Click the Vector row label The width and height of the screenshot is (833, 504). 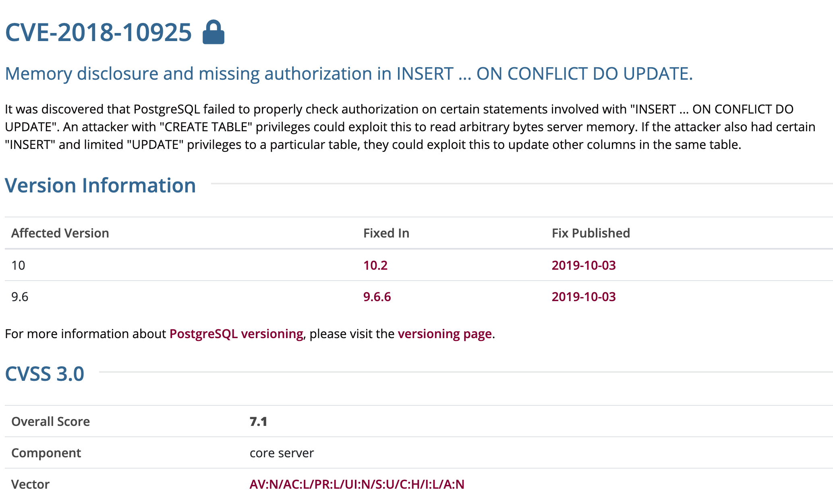point(30,484)
